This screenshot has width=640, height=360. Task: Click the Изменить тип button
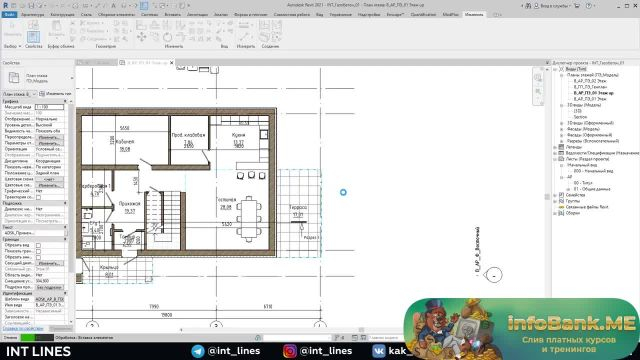(56, 94)
